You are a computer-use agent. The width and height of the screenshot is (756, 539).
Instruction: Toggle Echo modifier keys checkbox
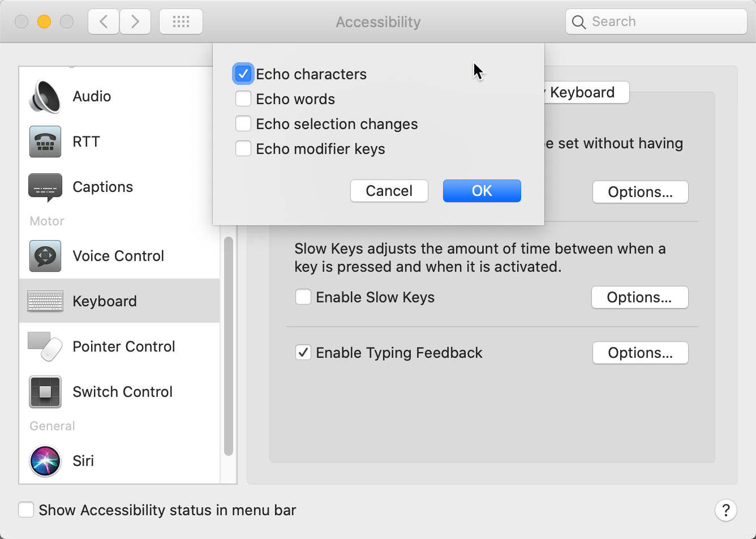pyautogui.click(x=243, y=149)
